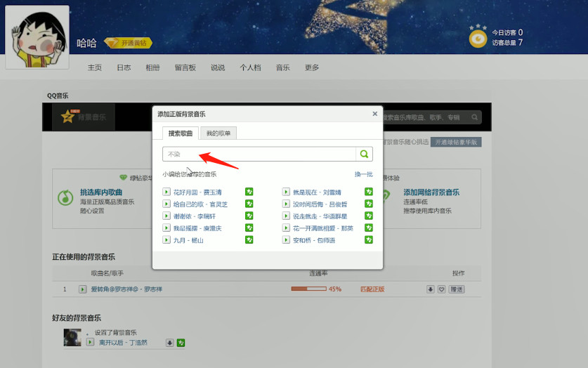Click the 45% connection rate bar
Viewport: 588px width, 368px height.
[x=308, y=289]
